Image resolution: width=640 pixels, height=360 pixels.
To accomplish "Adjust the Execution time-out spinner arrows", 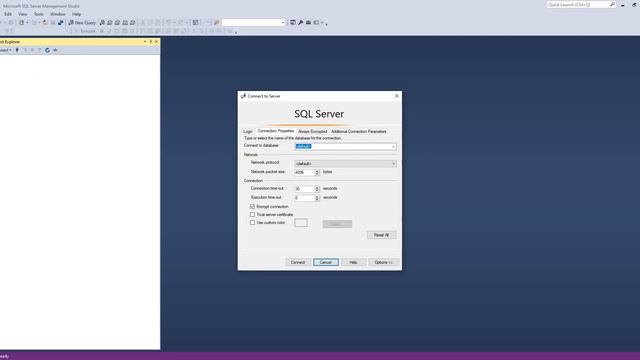I will tap(317, 198).
